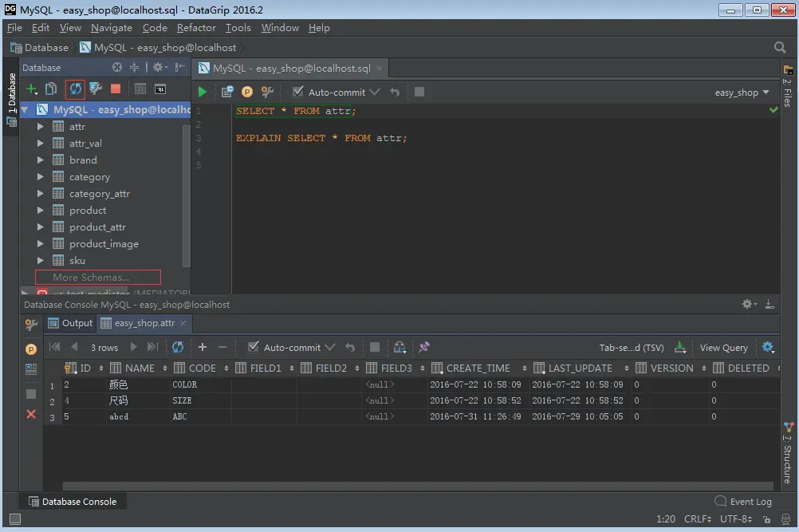
Task: Open result settings blue gear icon
Action: click(x=768, y=348)
